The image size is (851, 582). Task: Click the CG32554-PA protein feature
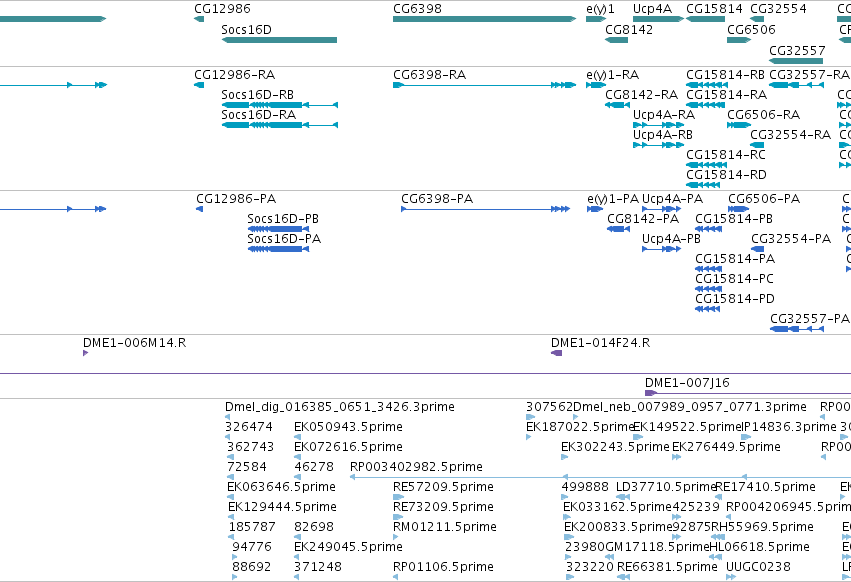(x=758, y=249)
